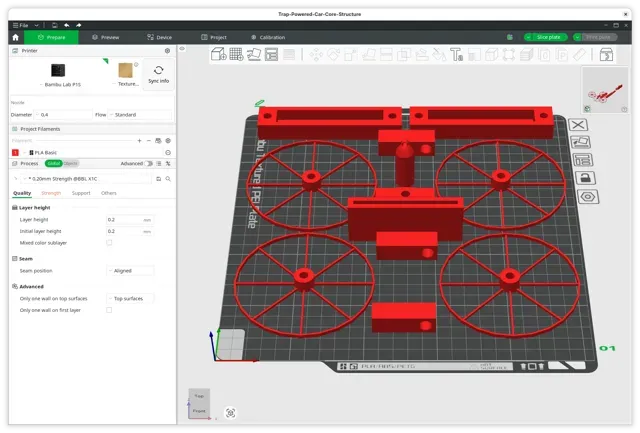Select the Move tool in the toolbar
This screenshot has width=640, height=433.
click(316, 54)
